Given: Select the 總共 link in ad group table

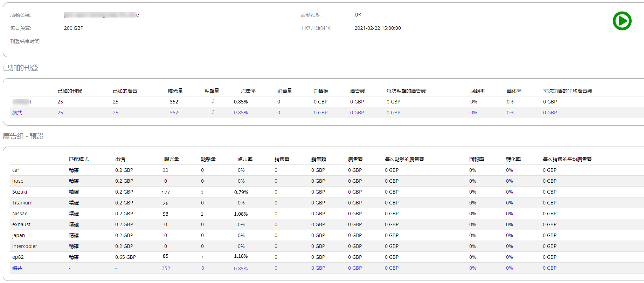Looking at the screenshot, I should [17, 268].
